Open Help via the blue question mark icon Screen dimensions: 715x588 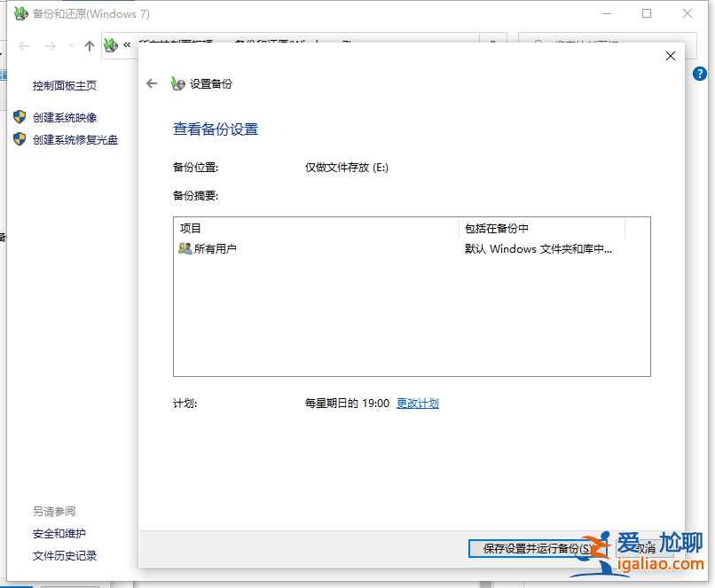[x=700, y=74]
